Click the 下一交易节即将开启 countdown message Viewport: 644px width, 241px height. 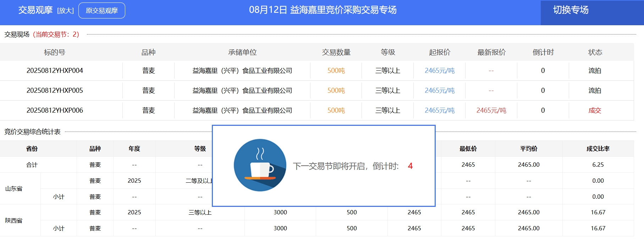pos(346,166)
